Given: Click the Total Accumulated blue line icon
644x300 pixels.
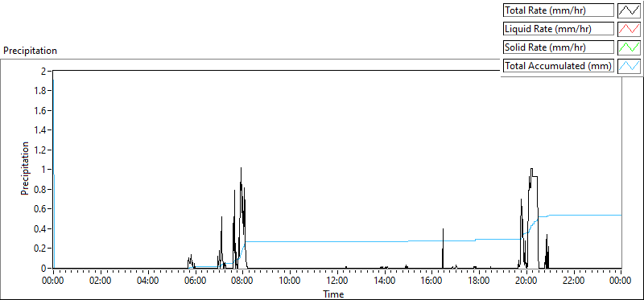Looking at the screenshot, I should pyautogui.click(x=630, y=65).
